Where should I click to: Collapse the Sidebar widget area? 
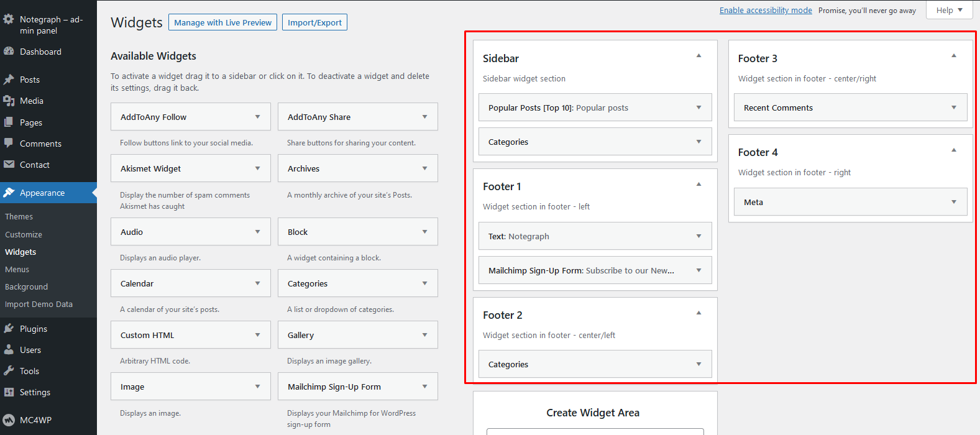(x=698, y=56)
